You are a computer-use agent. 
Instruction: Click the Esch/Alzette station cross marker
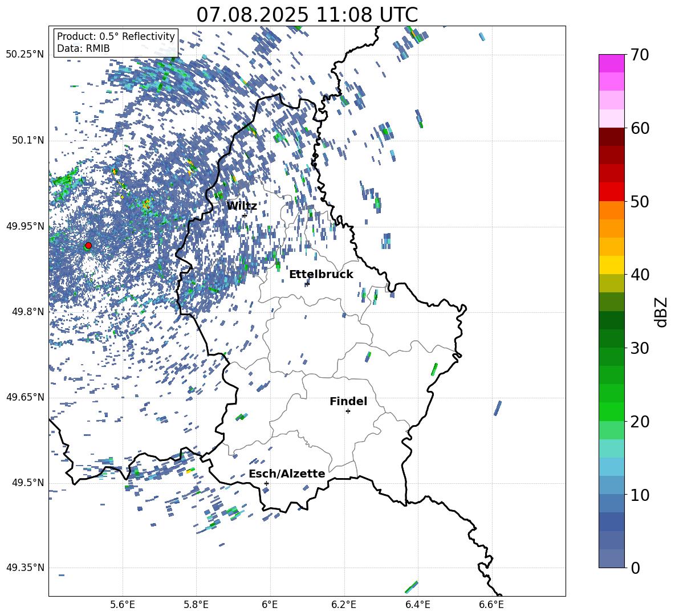pos(266,483)
